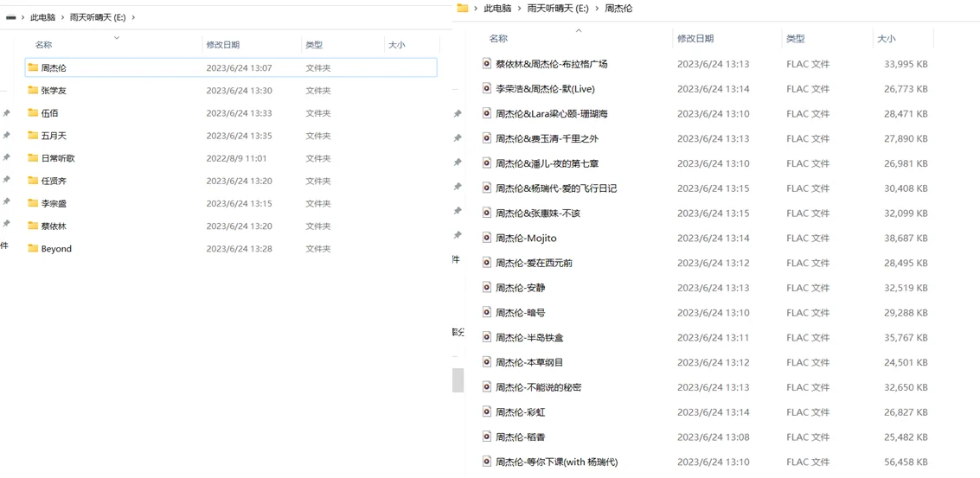The height and width of the screenshot is (478, 980).
Task: Select file name 周杰伦-Mojito
Action: tap(526, 238)
